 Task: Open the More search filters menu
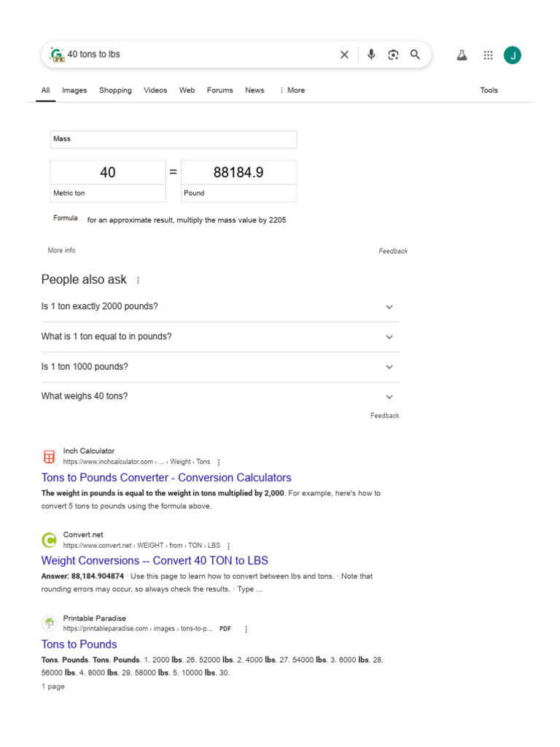(x=292, y=90)
